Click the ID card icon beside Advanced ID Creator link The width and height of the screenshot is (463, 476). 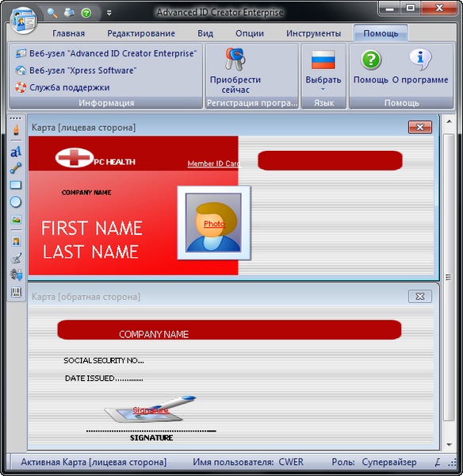click(x=21, y=53)
